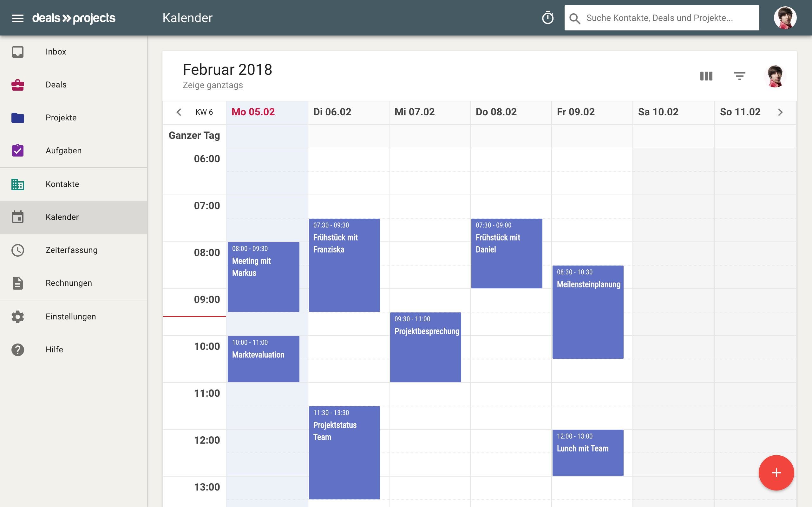The height and width of the screenshot is (507, 812).
Task: Open the calendar filter icon
Action: tap(740, 76)
